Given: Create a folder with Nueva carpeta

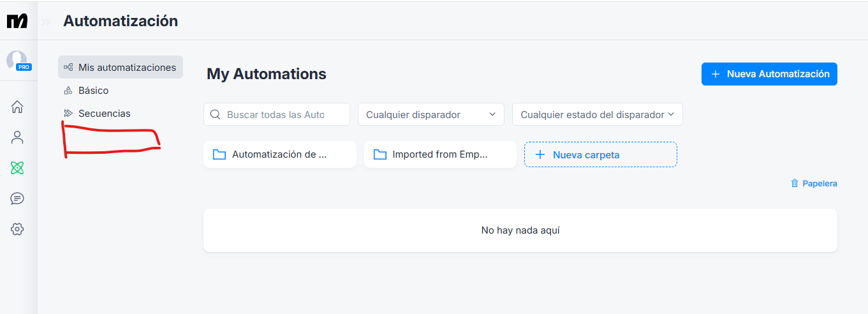Looking at the screenshot, I should click(601, 154).
